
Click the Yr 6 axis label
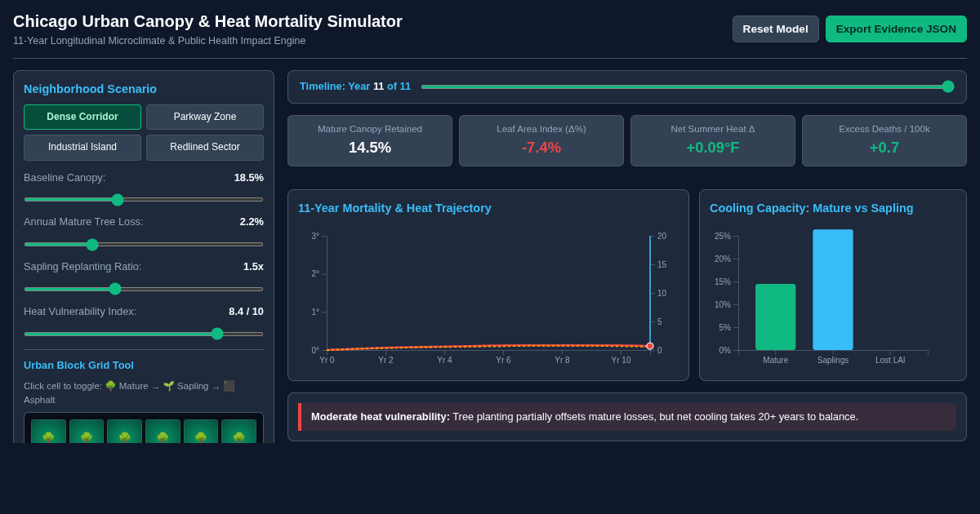pyautogui.click(x=503, y=360)
